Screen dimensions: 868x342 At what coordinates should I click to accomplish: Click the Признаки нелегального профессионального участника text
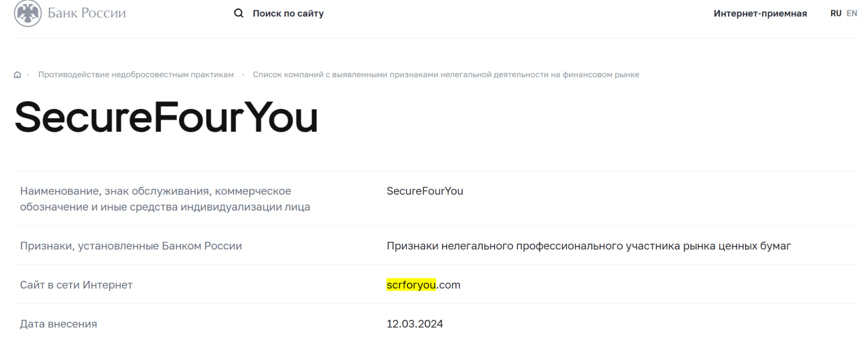(x=589, y=246)
